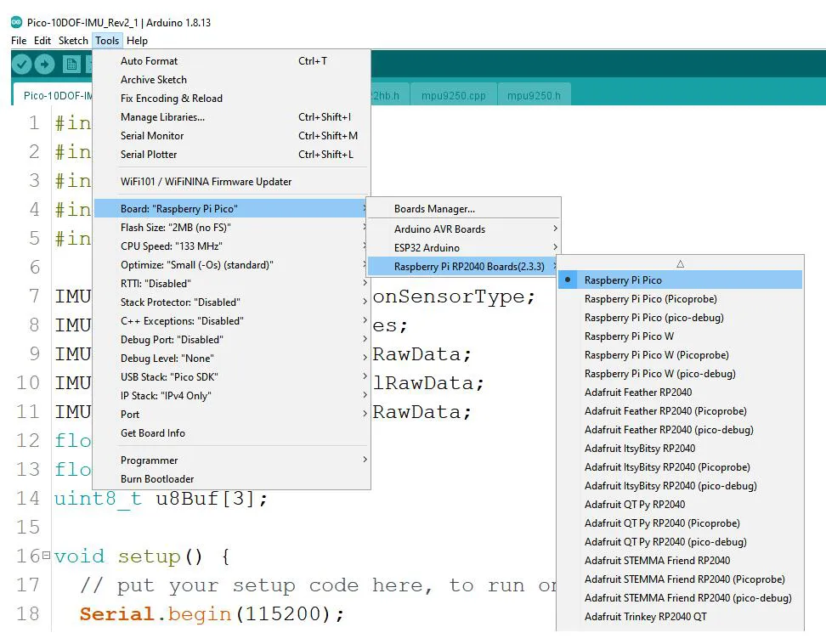Click the scroll-up triangle atop board list
826x644 pixels.
click(x=680, y=264)
